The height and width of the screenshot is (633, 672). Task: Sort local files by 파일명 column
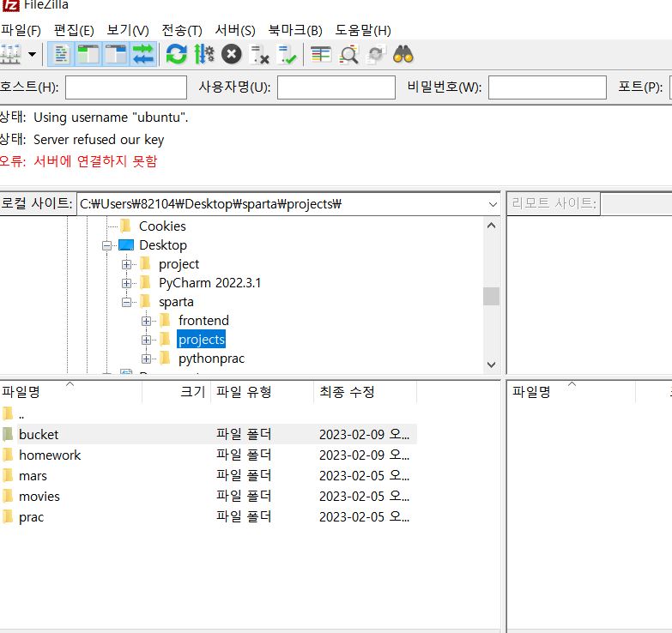pos(70,391)
